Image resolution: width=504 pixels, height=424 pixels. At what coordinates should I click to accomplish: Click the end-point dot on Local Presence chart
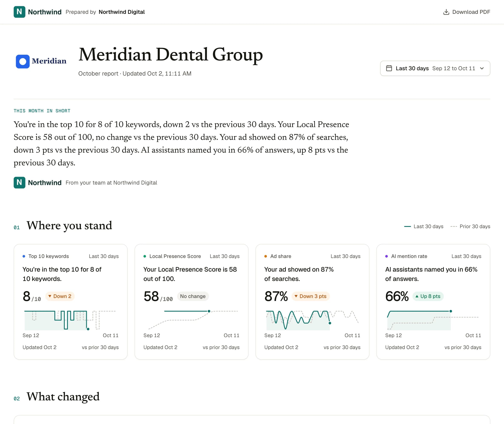coord(209,311)
